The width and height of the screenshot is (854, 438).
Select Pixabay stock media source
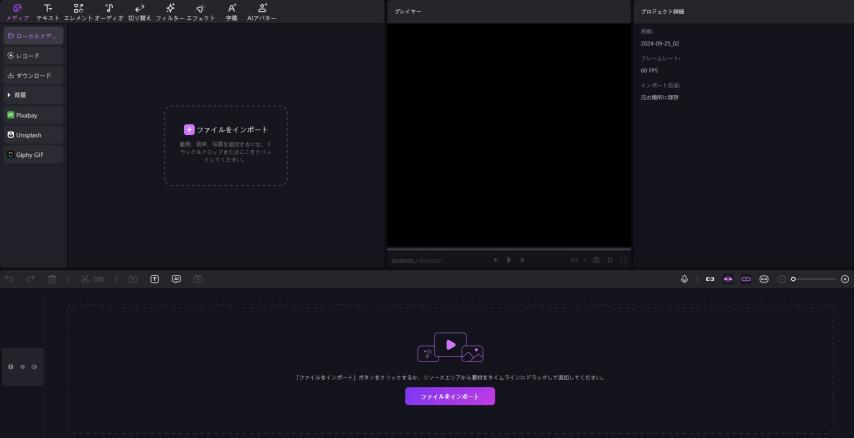click(33, 115)
